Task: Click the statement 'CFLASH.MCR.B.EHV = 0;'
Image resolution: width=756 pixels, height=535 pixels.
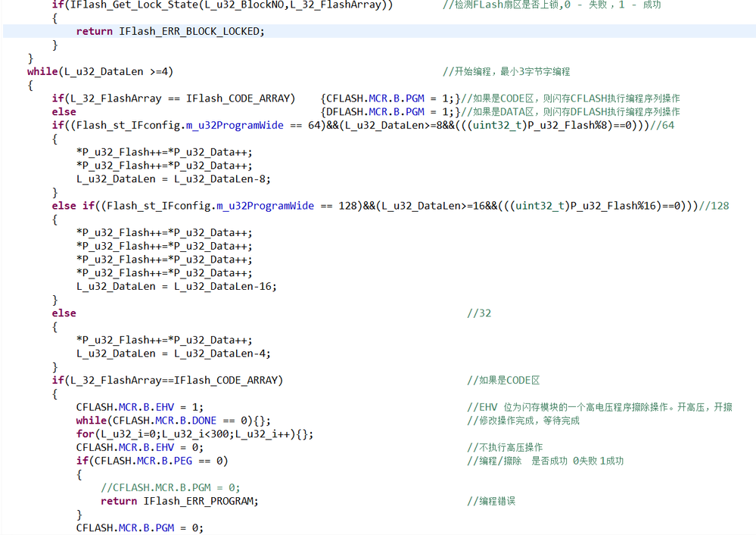Action: pos(140,448)
